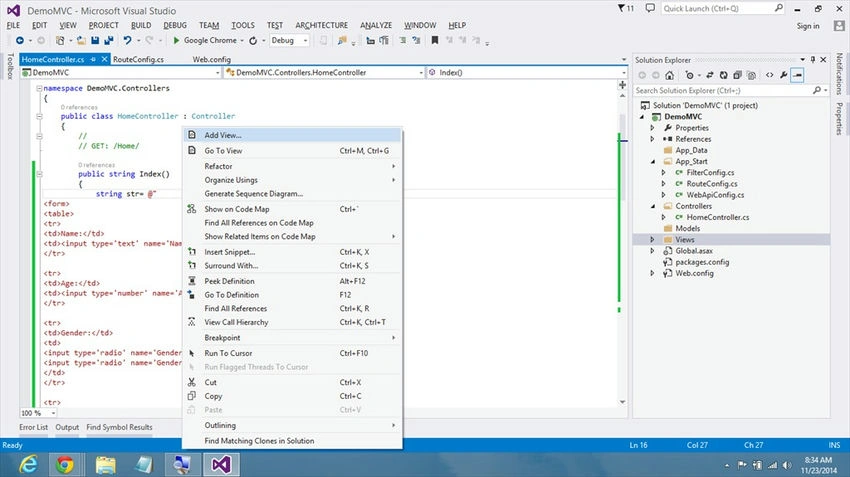This screenshot has width=850, height=477.
Task: Click the Open File folder icon
Action: coord(81,41)
